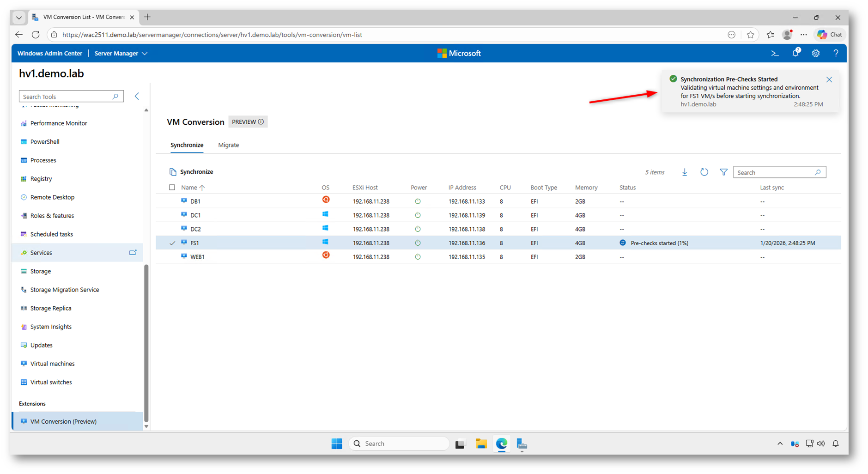Click the Search Tools input field
868x474 pixels.
pyautogui.click(x=67, y=97)
